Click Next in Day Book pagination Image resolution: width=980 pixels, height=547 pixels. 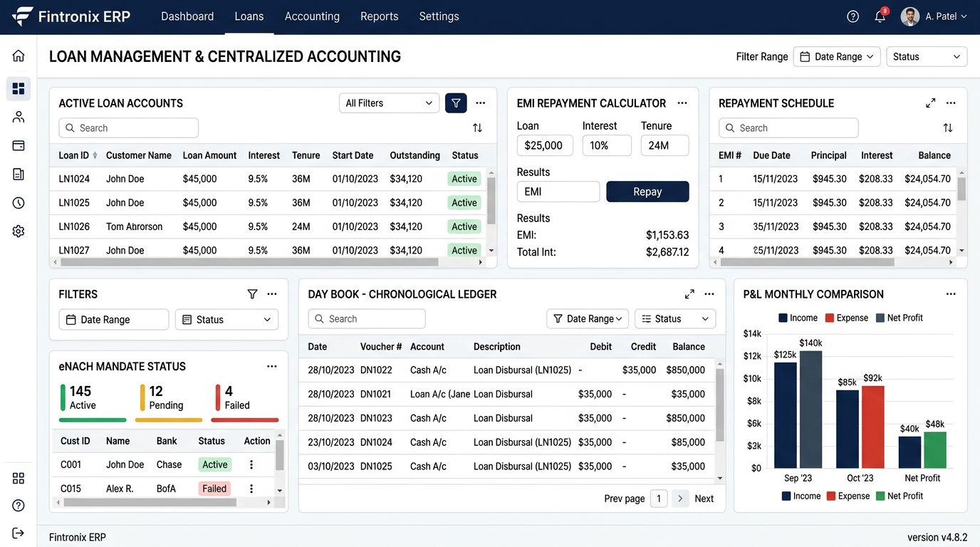(704, 499)
